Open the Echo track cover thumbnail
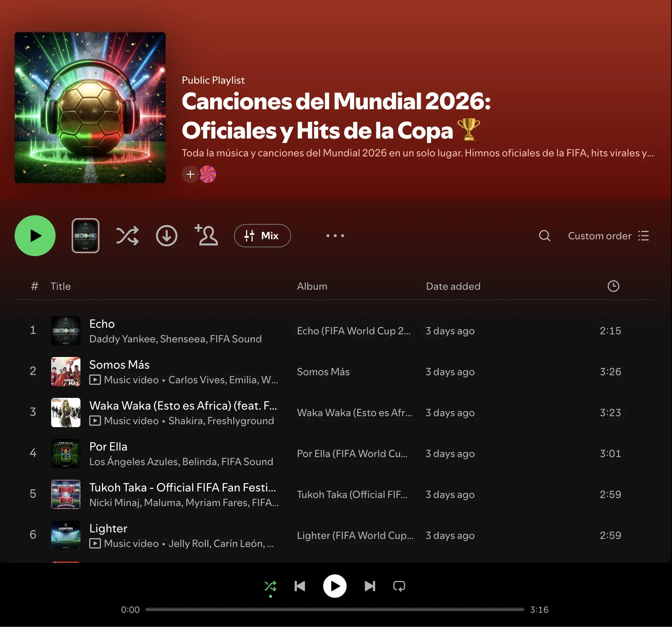The image size is (672, 627). point(66,331)
